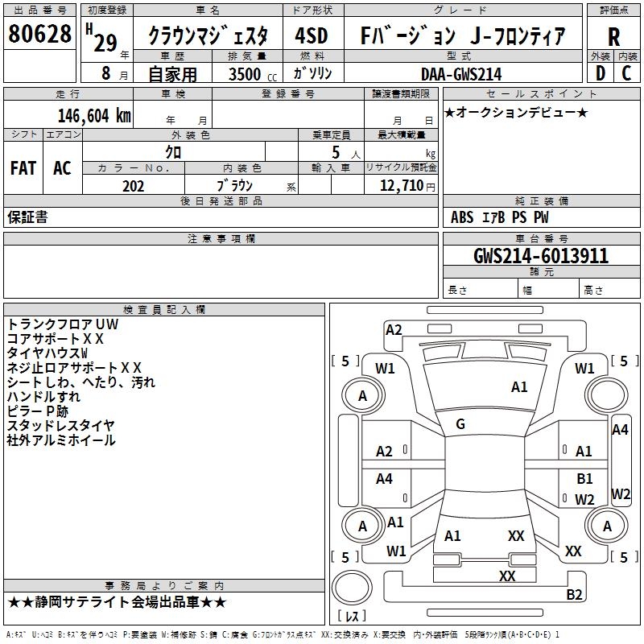Image resolution: width=644 pixels, height=644 pixels.
Task: Click the grade Fバージョン J-フロンティア
Action: (x=462, y=35)
